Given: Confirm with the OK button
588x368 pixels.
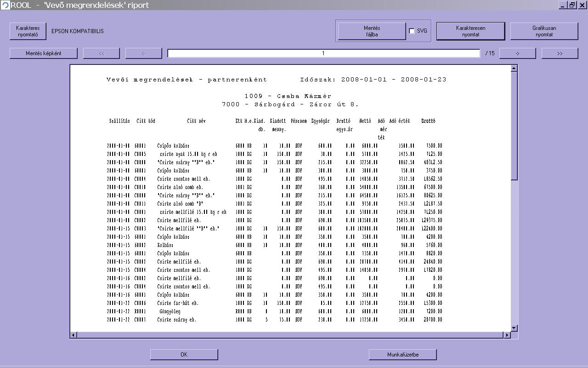Looking at the screenshot, I should point(184,354).
